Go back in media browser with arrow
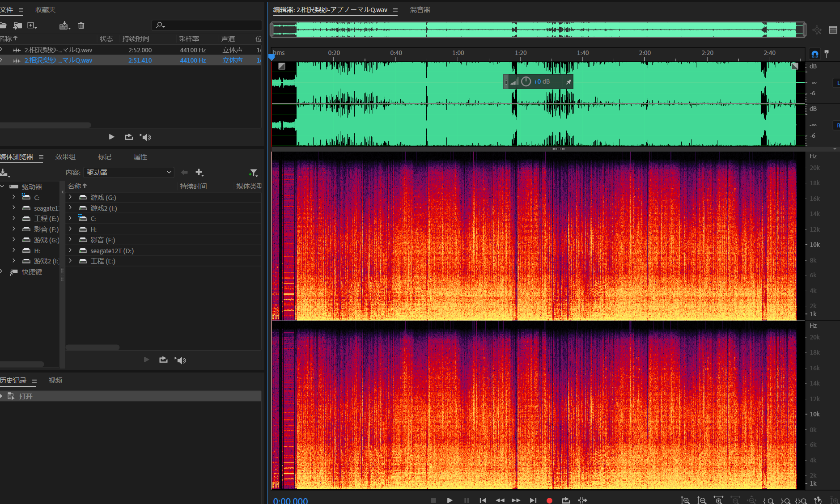Image resolution: width=840 pixels, height=504 pixels. click(x=184, y=172)
